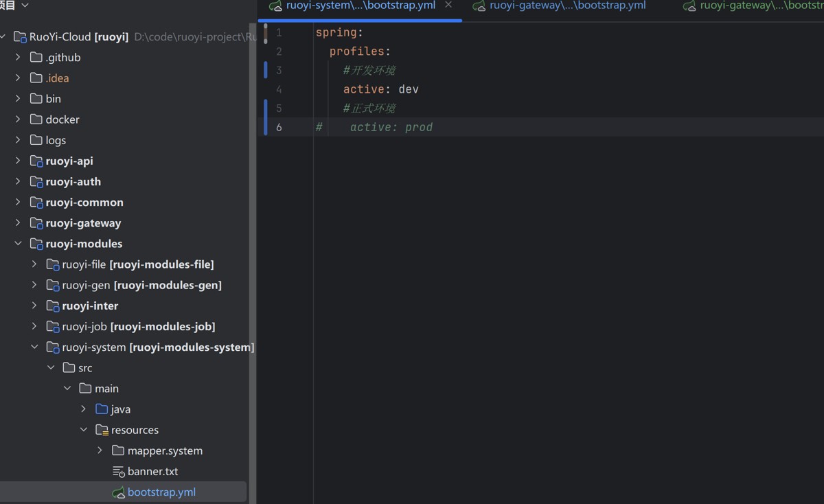Click the resources folder icon
The height and width of the screenshot is (504, 824).
(102, 431)
